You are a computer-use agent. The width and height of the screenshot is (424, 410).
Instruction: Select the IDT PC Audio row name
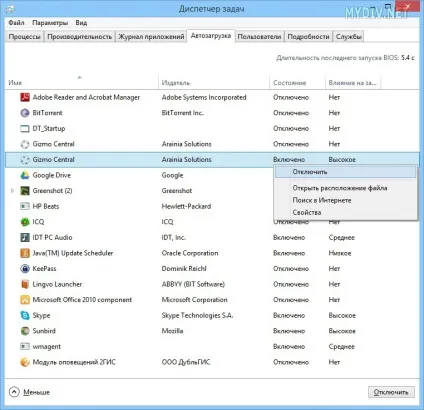(52, 238)
